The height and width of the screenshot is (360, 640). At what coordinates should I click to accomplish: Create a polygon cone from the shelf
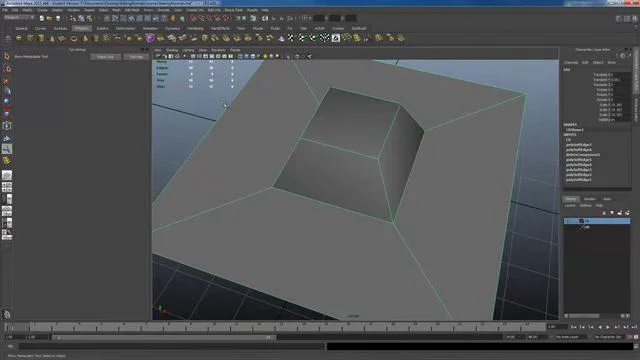pos(52,38)
